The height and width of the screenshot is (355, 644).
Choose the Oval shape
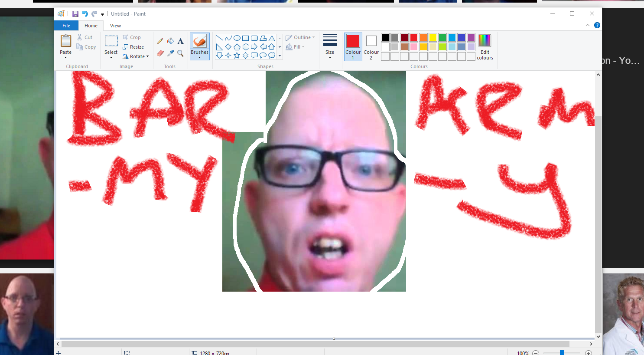[237, 38]
